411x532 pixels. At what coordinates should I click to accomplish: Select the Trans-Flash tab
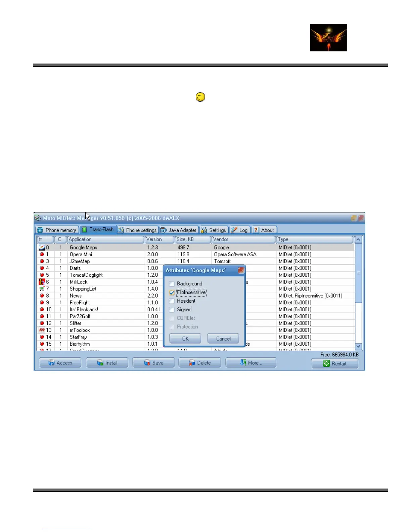(98, 229)
